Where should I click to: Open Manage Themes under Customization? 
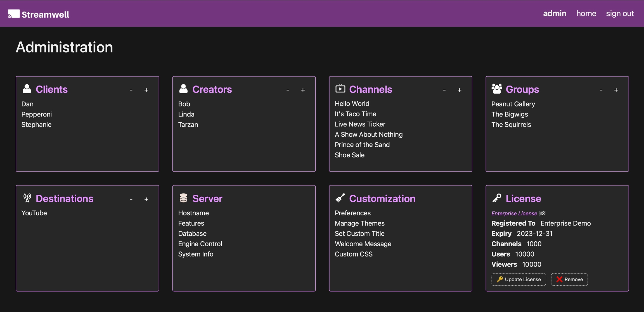[359, 223]
